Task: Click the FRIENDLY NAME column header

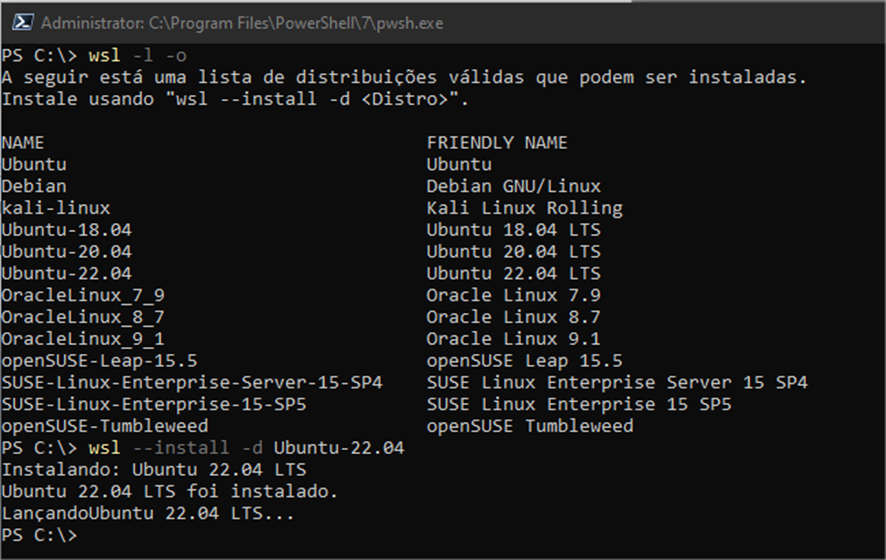Action: point(497,142)
